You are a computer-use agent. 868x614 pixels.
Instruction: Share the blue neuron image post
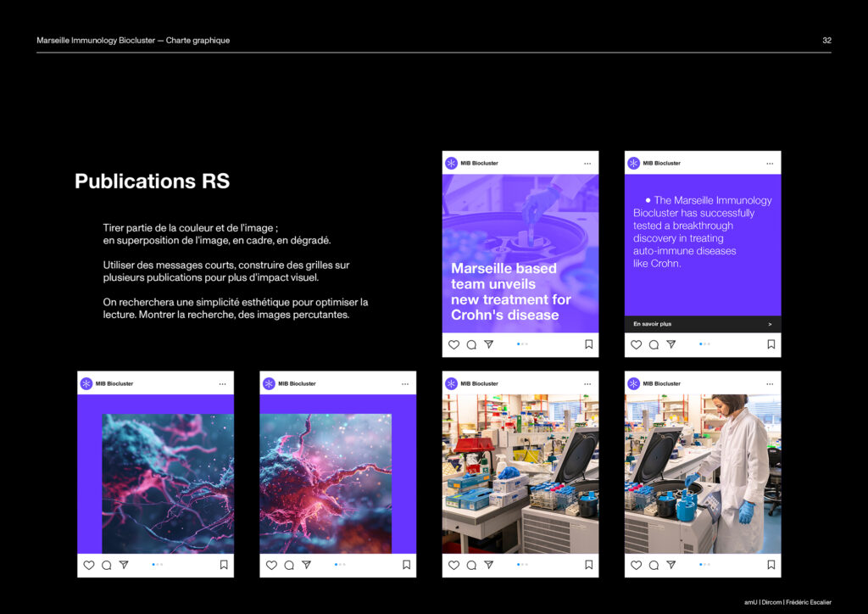click(x=124, y=565)
